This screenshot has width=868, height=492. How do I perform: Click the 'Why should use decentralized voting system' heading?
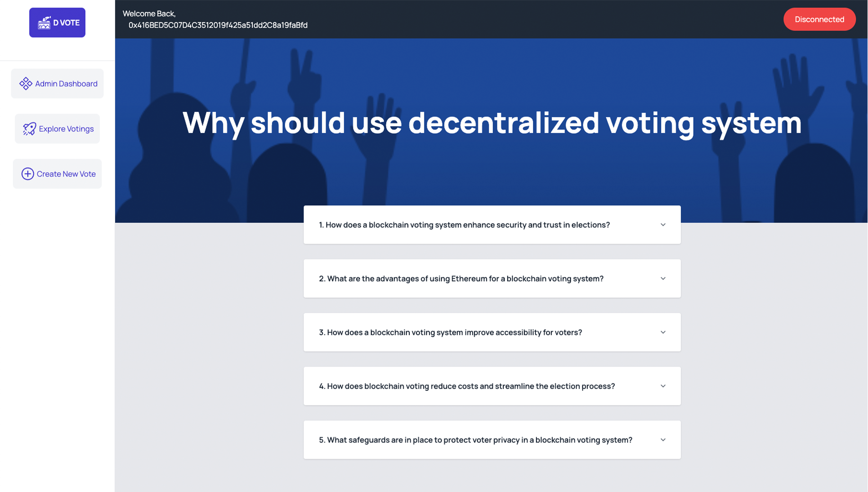[492, 123]
